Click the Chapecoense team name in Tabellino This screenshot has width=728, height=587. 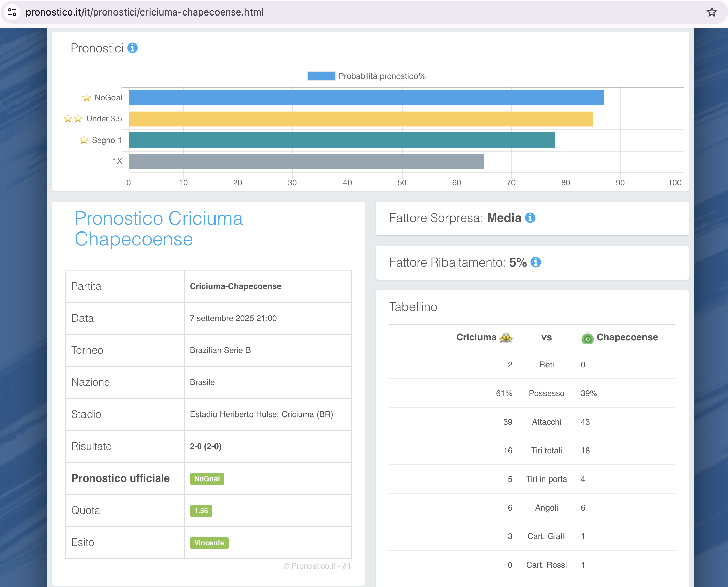pos(627,337)
